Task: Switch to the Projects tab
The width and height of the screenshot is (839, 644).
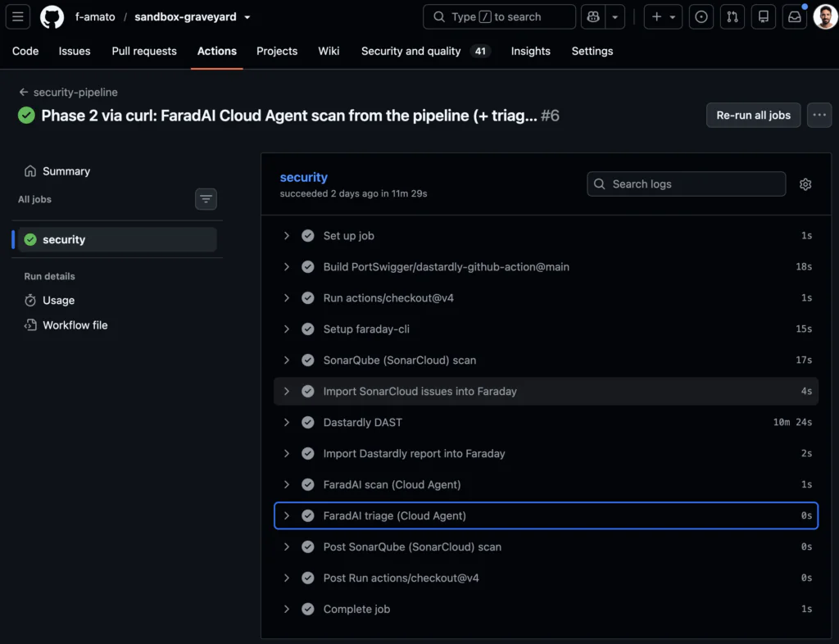Action: [277, 51]
